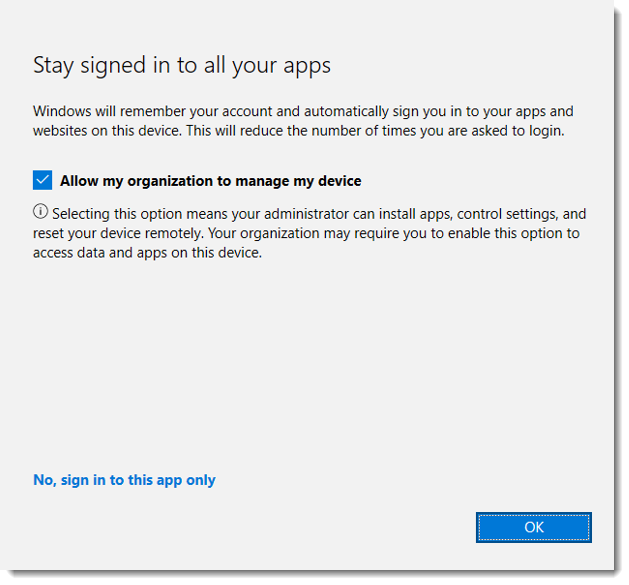Screen dimensions: 629x585
Task: Click the OK button
Action: tap(534, 527)
